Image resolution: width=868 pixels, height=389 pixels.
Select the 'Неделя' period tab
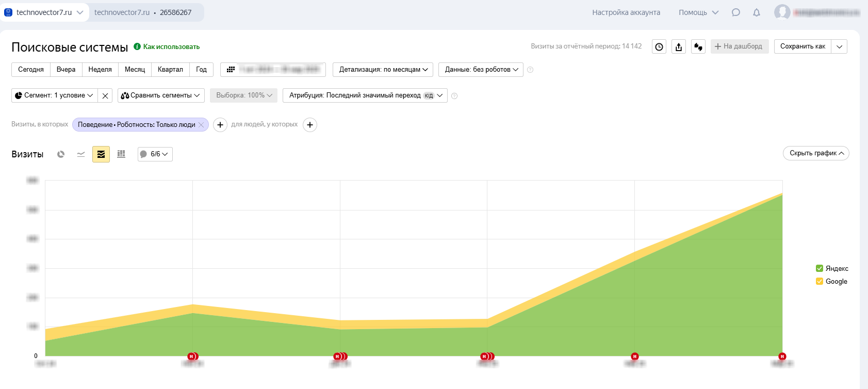pyautogui.click(x=100, y=70)
